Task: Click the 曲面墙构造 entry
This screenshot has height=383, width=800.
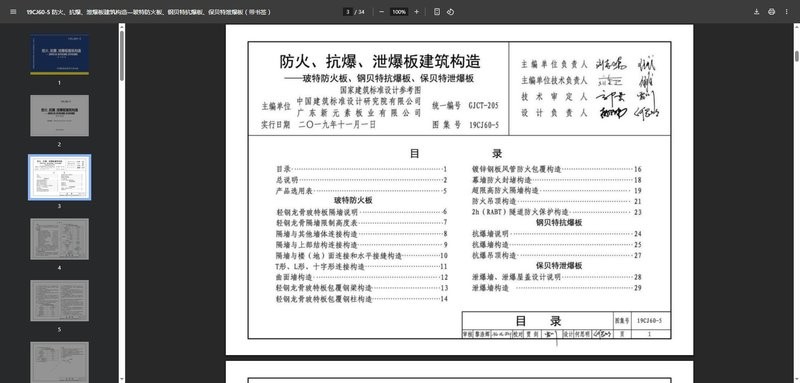Action: pyautogui.click(x=362, y=277)
